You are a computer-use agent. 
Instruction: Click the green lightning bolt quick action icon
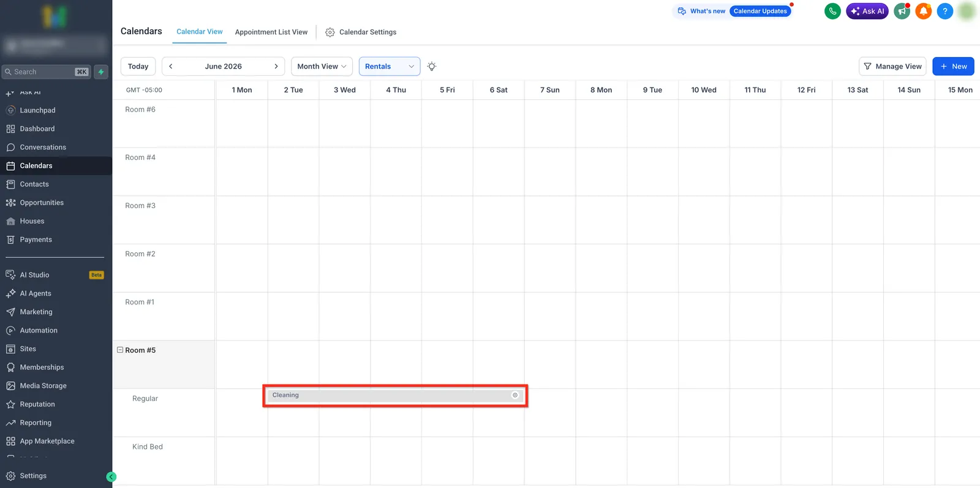[x=101, y=72]
